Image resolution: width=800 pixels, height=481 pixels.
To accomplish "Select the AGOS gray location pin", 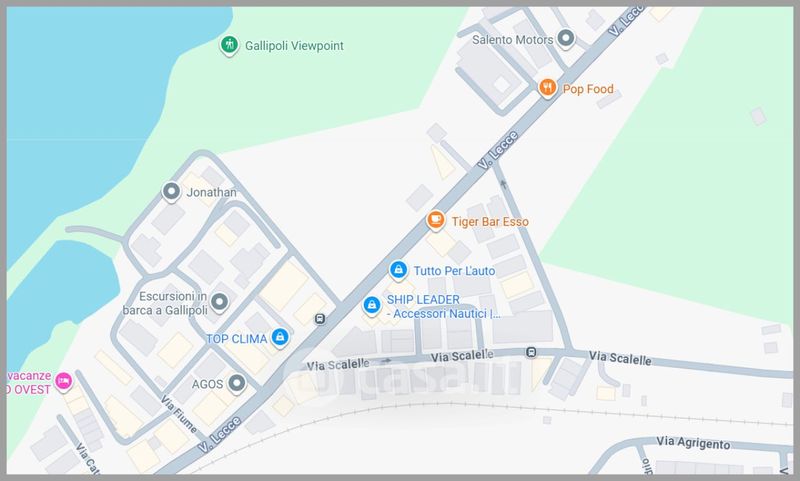I will pos(237,383).
